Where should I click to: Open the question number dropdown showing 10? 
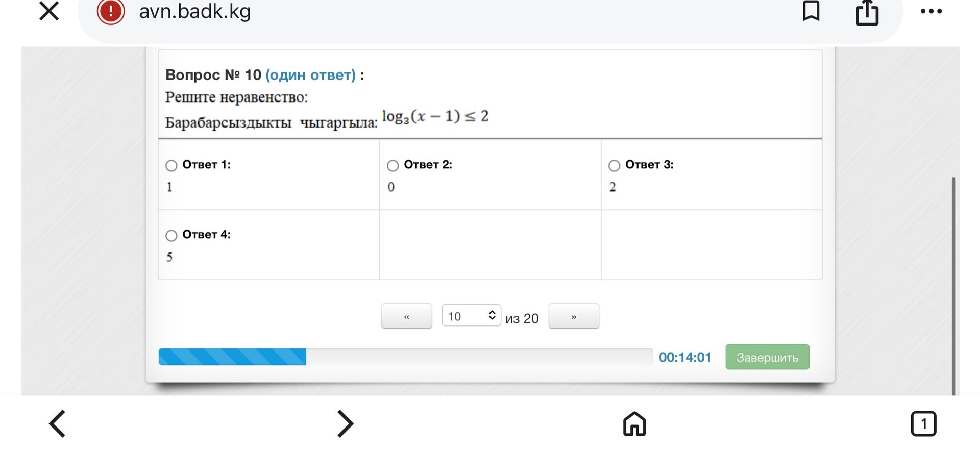471,316
